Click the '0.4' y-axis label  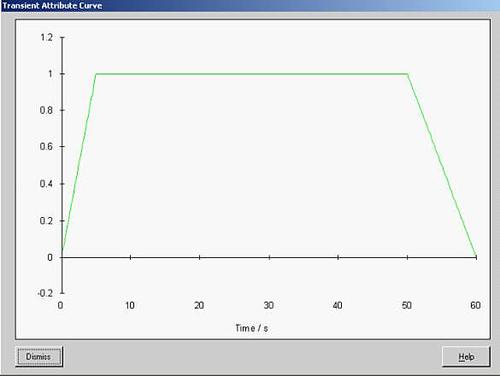pyautogui.click(x=46, y=183)
